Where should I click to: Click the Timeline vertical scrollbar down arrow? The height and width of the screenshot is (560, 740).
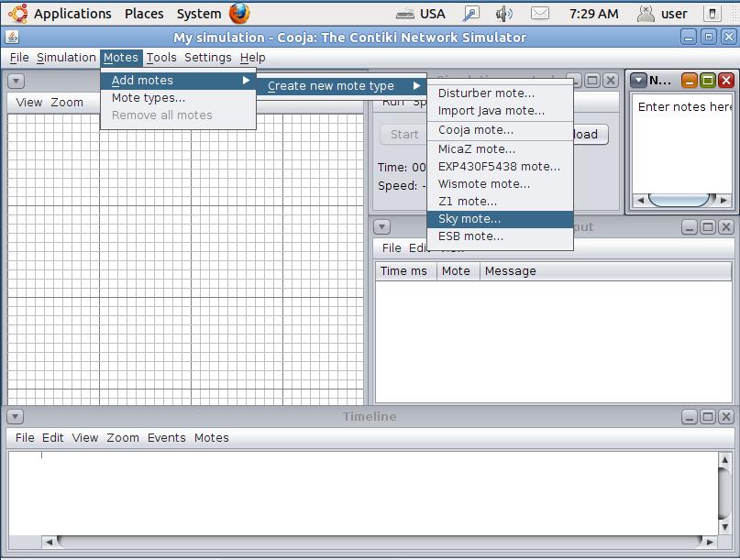point(725,527)
